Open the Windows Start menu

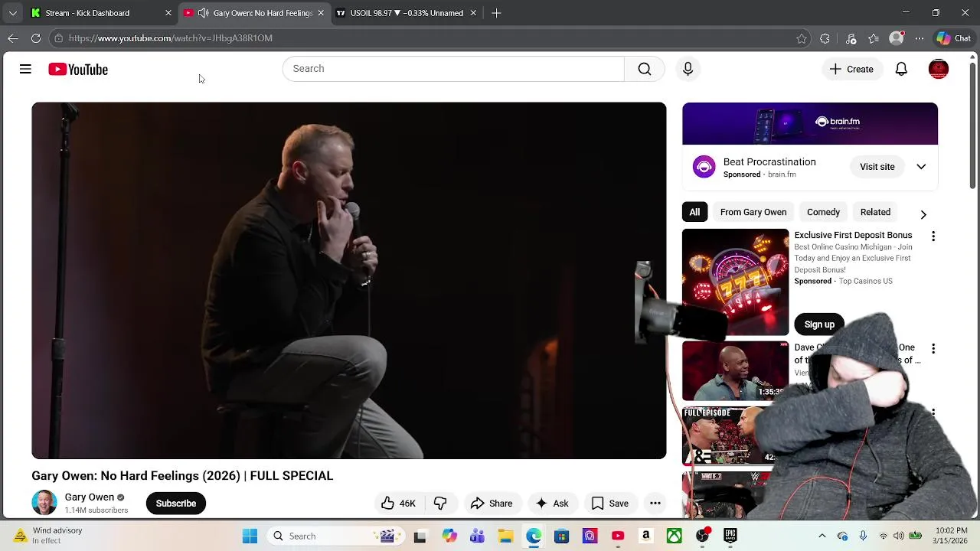(250, 536)
